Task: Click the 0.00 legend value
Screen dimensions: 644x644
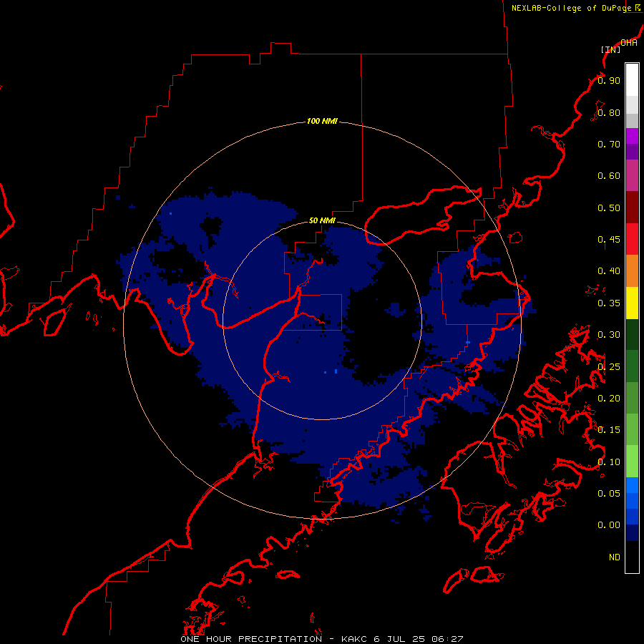Action: pyautogui.click(x=609, y=525)
